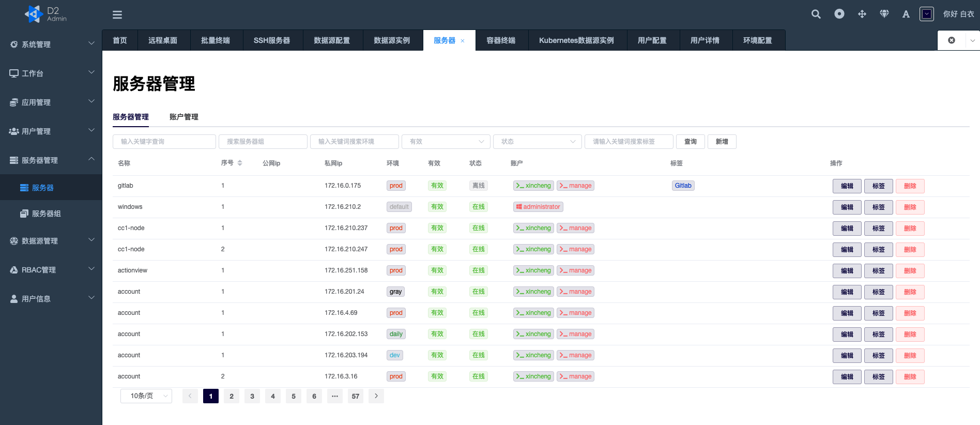Click the 离线 status tag in gitlab row
Image resolution: width=980 pixels, height=425 pixels.
tap(479, 186)
